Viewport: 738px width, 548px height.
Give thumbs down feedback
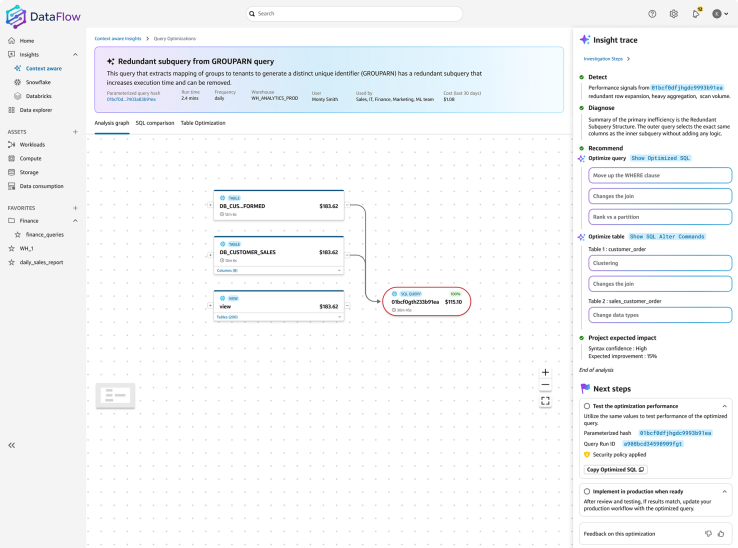(708, 533)
